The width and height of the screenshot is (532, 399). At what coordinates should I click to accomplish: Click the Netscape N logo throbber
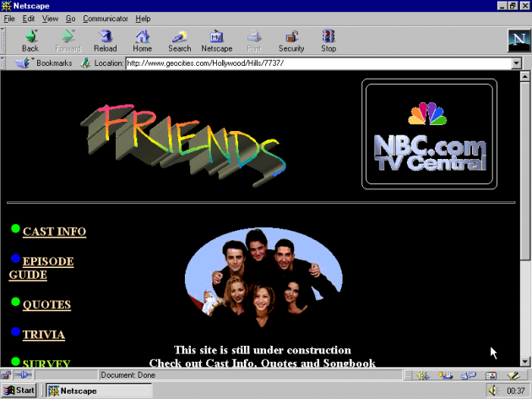pyautogui.click(x=518, y=41)
